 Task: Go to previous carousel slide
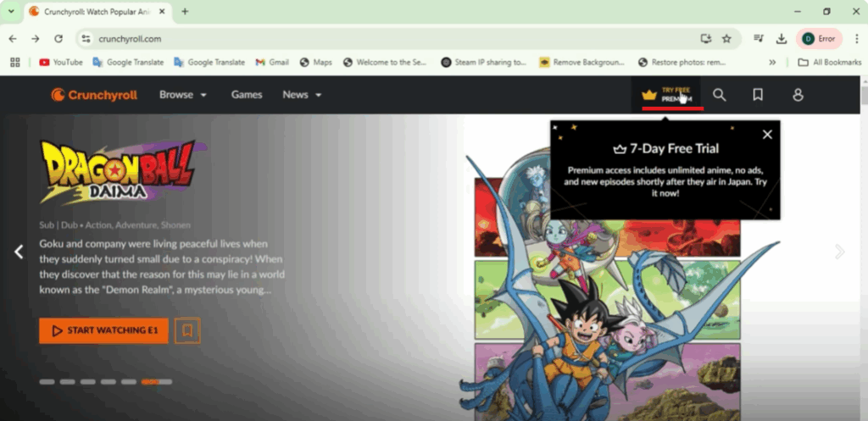[19, 252]
